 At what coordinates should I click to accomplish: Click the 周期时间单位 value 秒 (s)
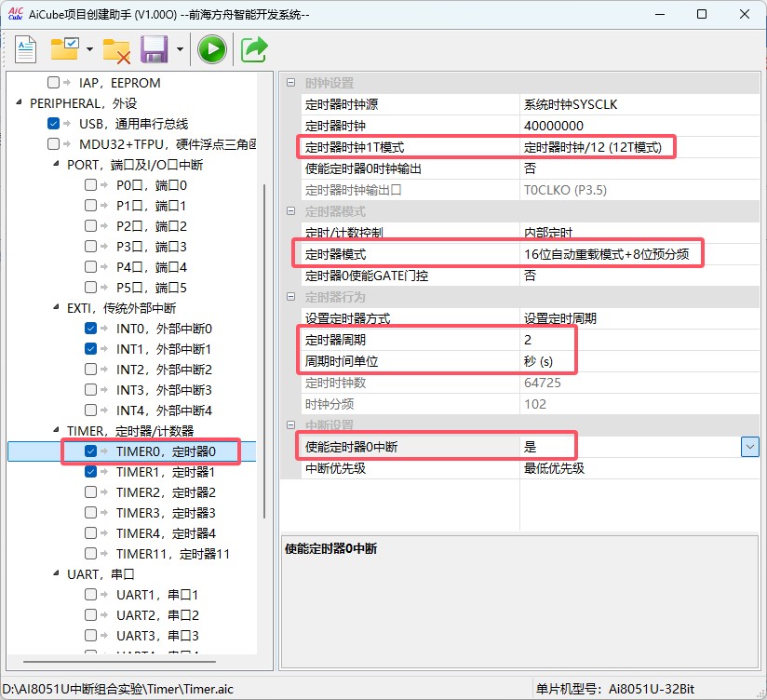point(639,361)
